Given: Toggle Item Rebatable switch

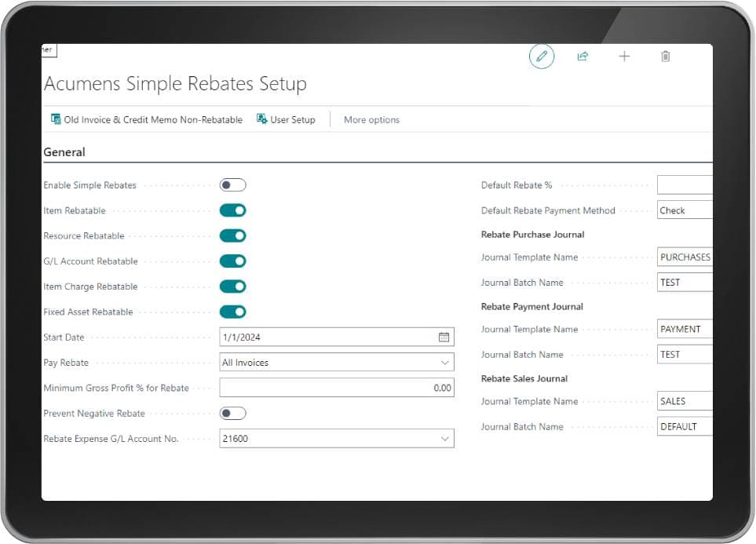Looking at the screenshot, I should [x=233, y=210].
